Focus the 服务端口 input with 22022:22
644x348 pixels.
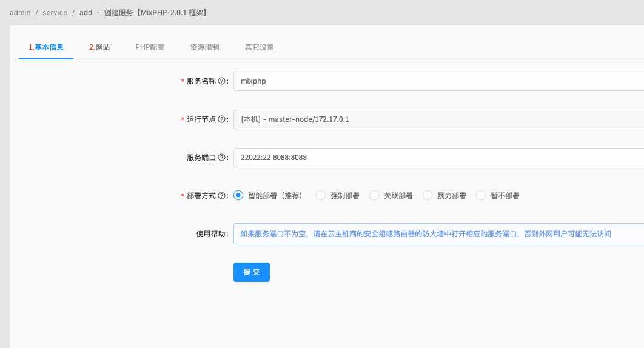(438, 158)
